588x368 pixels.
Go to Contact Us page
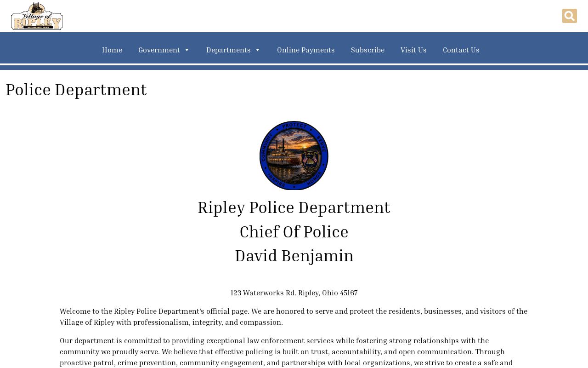tap(461, 50)
